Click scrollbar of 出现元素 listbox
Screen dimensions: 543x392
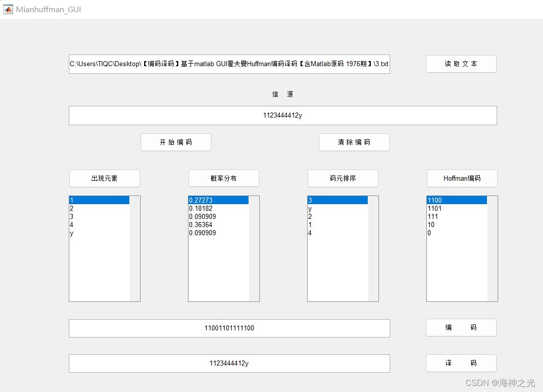click(134, 249)
